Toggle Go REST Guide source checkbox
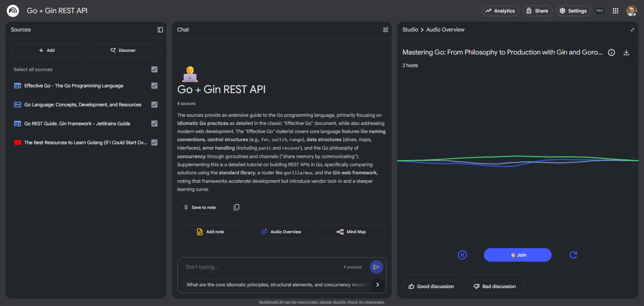The height and width of the screenshot is (306, 644). pyautogui.click(x=154, y=123)
